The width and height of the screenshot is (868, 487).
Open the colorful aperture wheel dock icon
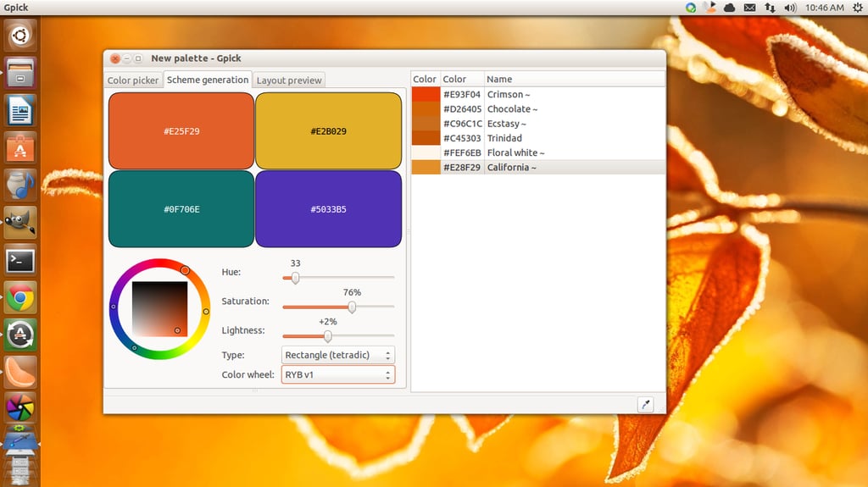(20, 408)
